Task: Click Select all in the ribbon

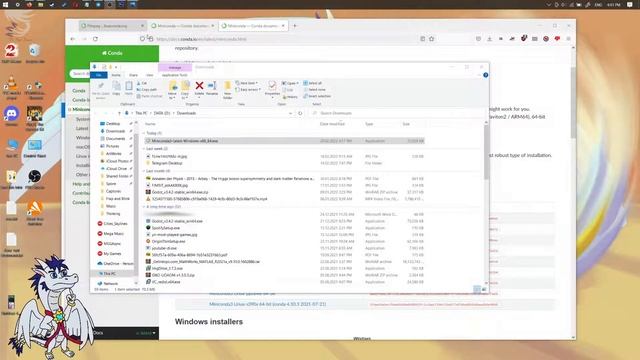Action: tap(313, 83)
